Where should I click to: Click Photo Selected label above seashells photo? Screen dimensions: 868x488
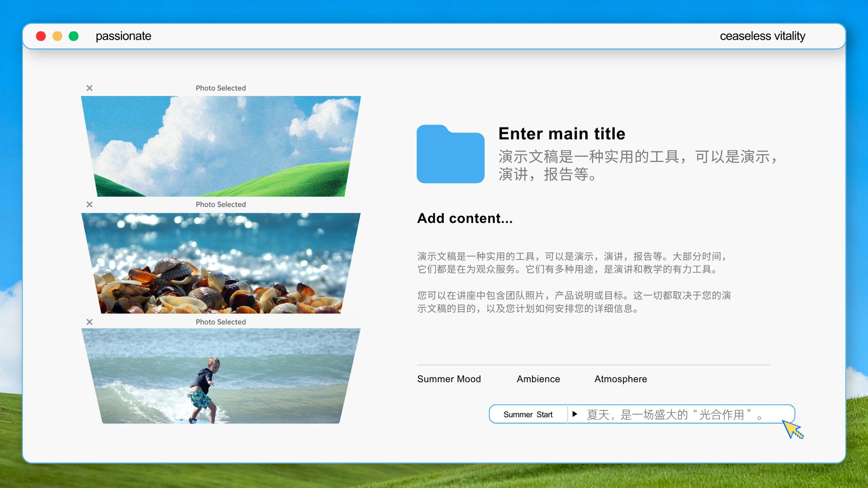click(x=221, y=204)
